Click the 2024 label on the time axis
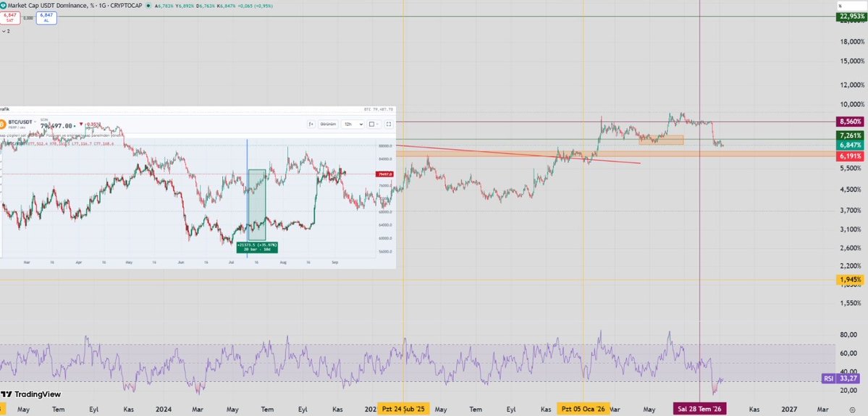This screenshot has width=868, height=416. 164,409
